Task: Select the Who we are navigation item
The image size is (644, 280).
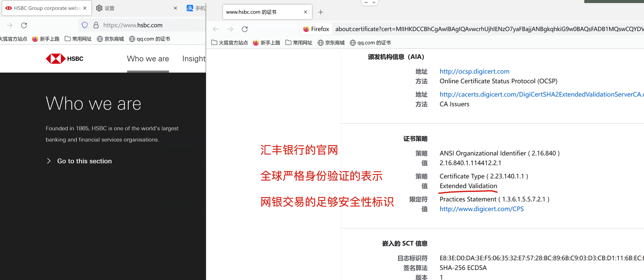Action: tap(148, 59)
